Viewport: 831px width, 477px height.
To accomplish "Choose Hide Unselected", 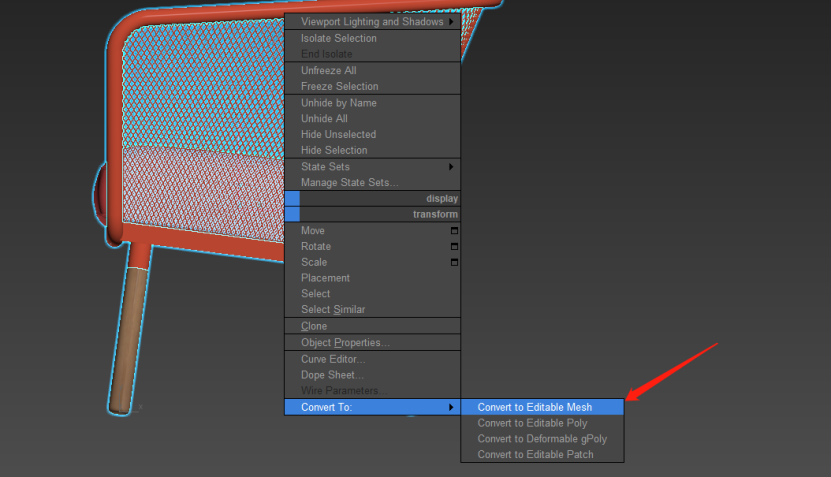I will [x=372, y=135].
